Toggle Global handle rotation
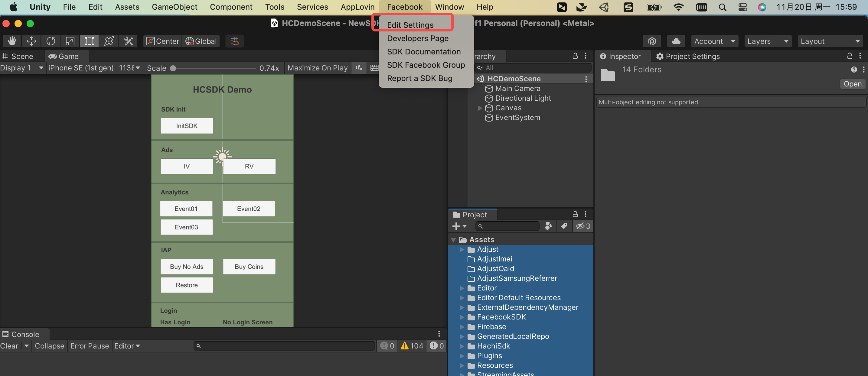Viewport: 868px width, 376px height. coord(201,41)
